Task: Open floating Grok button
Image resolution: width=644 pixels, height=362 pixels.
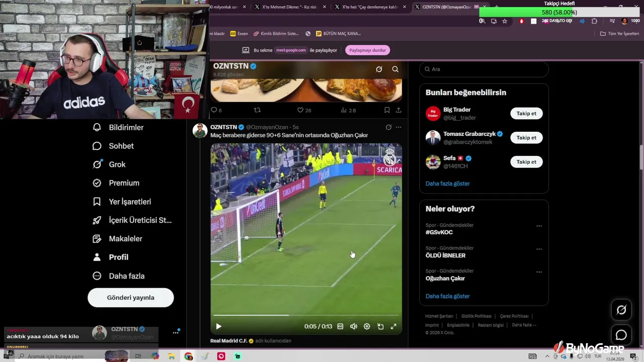Action: 621,310
